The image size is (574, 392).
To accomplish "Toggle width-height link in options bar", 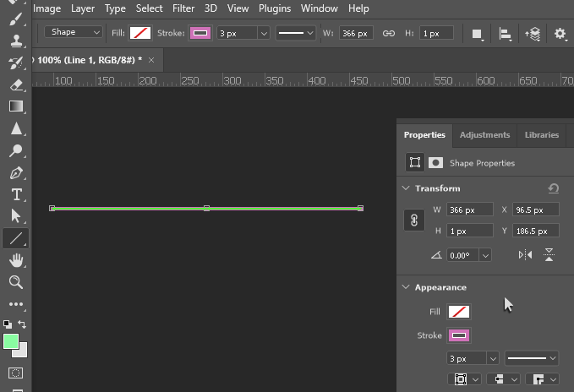I will (389, 34).
